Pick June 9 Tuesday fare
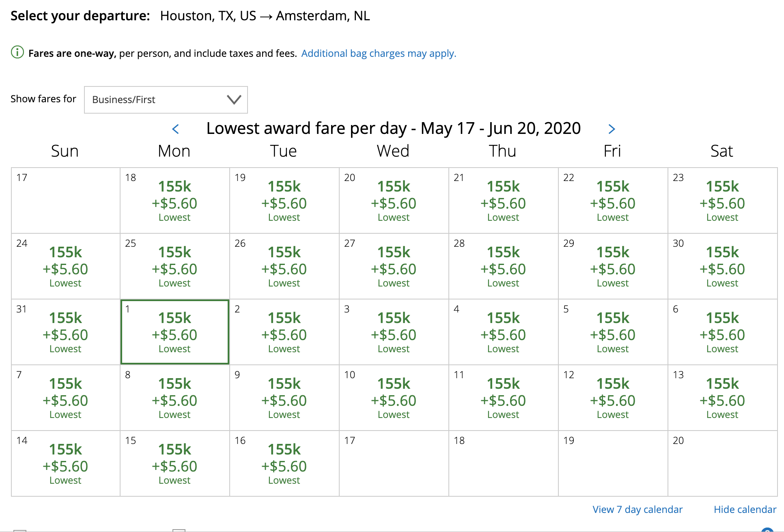Screen dimensions: 784x532 pos(284,398)
